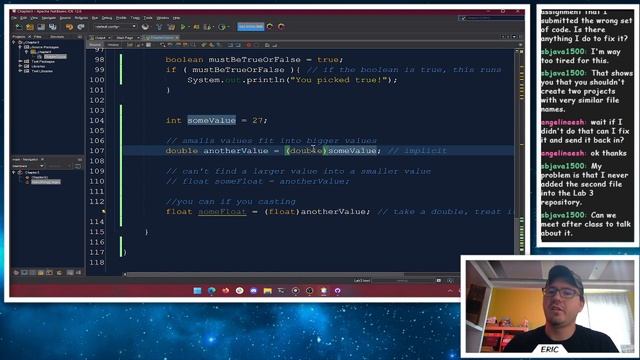Screen dimensions: 640x360
Task: Open the Windows Start button
Action: coord(198,291)
